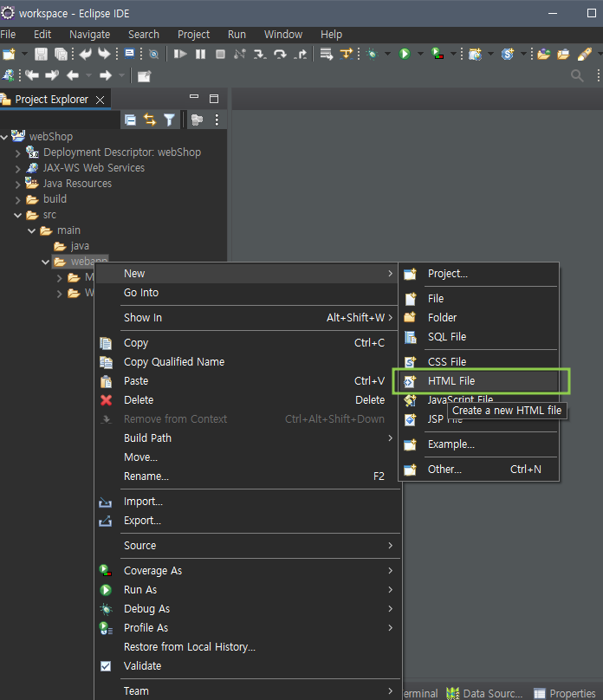Collapse the main folder node
Viewport: 603px width, 700px height.
(32, 230)
